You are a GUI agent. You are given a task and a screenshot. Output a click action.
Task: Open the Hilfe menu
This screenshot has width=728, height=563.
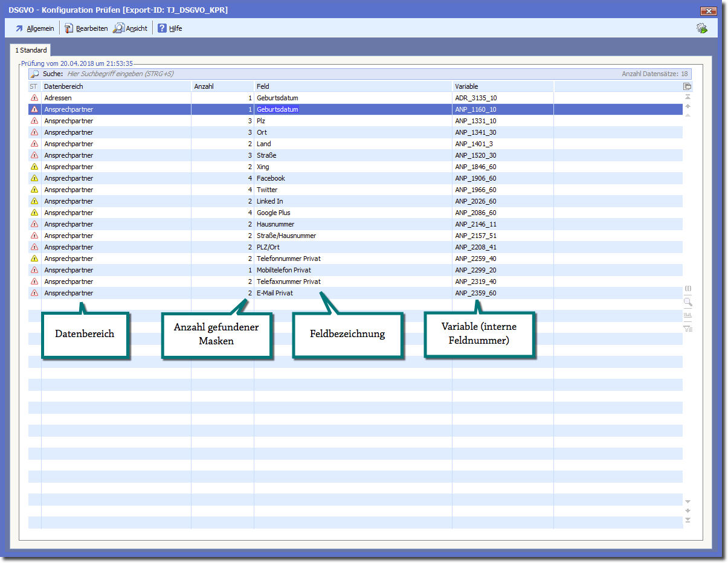pyautogui.click(x=170, y=28)
